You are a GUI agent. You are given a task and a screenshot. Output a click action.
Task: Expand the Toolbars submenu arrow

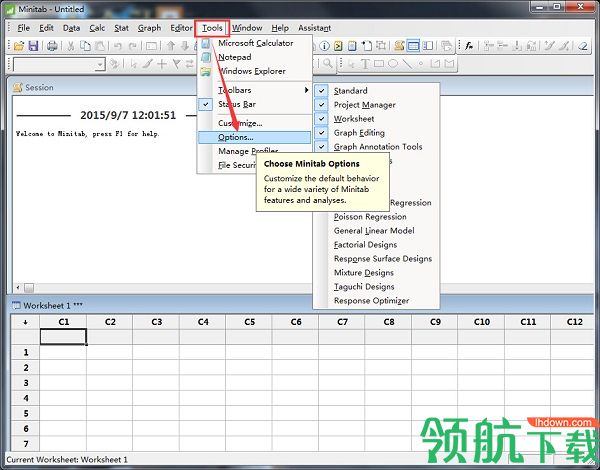point(306,90)
